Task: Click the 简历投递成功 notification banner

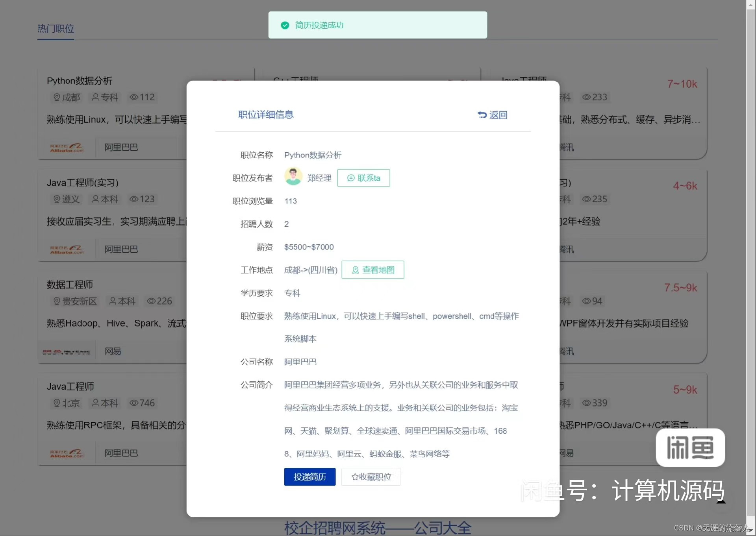Action: coord(377,25)
